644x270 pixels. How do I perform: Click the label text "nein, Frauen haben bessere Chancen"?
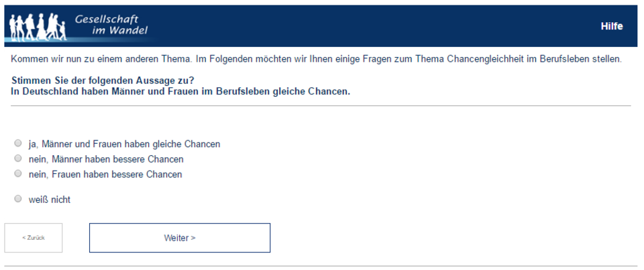pyautogui.click(x=105, y=174)
